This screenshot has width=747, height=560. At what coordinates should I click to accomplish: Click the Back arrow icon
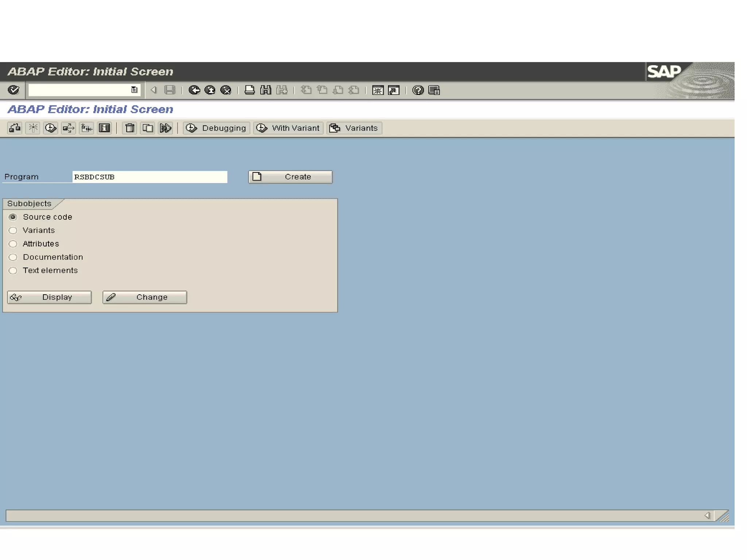pyautogui.click(x=194, y=90)
